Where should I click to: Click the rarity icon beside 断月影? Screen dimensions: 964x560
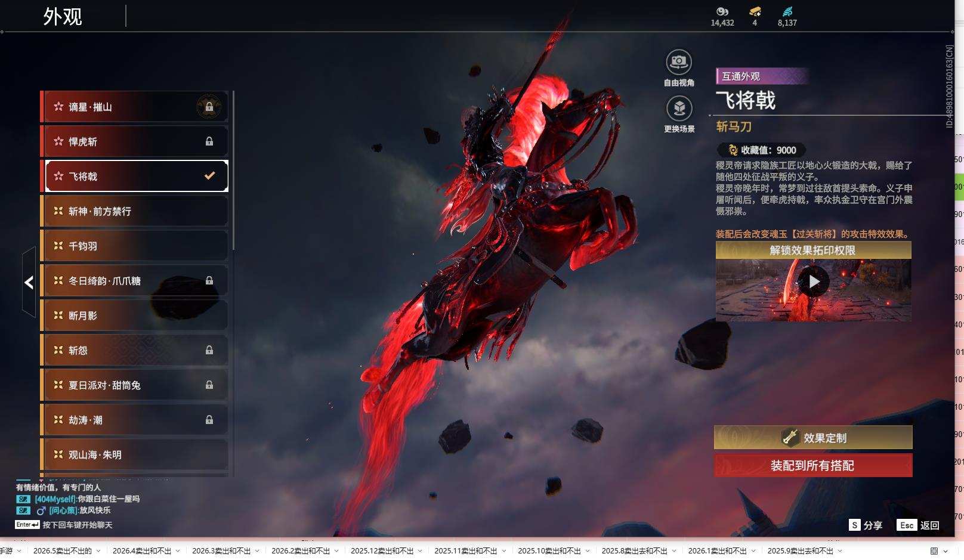pos(58,315)
